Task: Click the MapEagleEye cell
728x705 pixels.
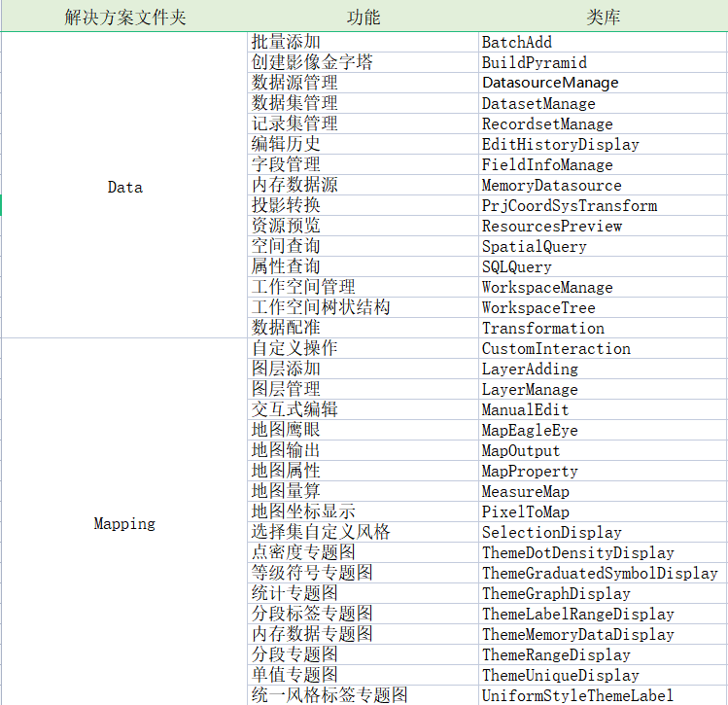Action: point(603,431)
